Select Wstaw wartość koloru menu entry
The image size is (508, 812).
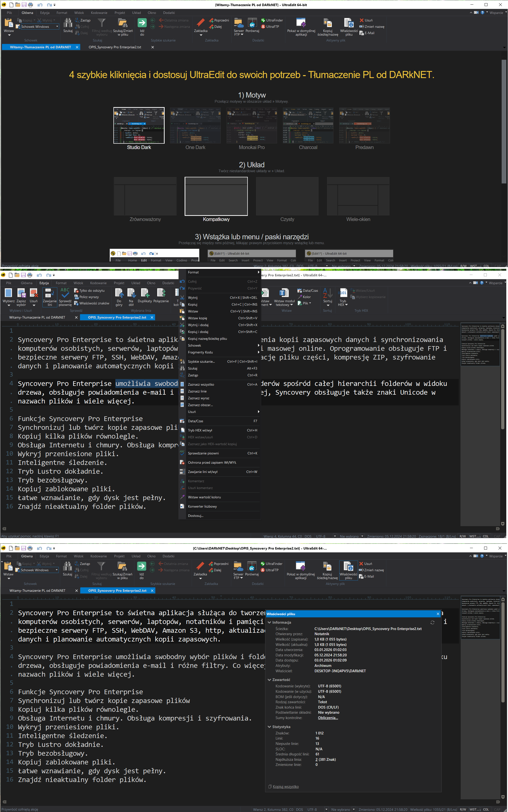[204, 497]
